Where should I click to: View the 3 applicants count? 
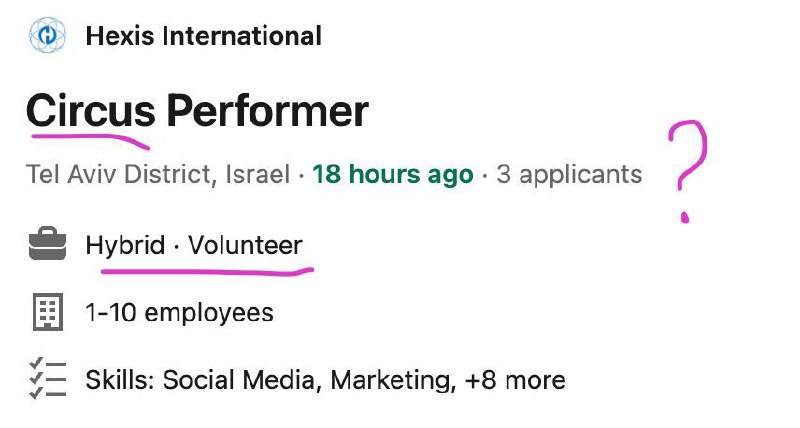pyautogui.click(x=569, y=175)
